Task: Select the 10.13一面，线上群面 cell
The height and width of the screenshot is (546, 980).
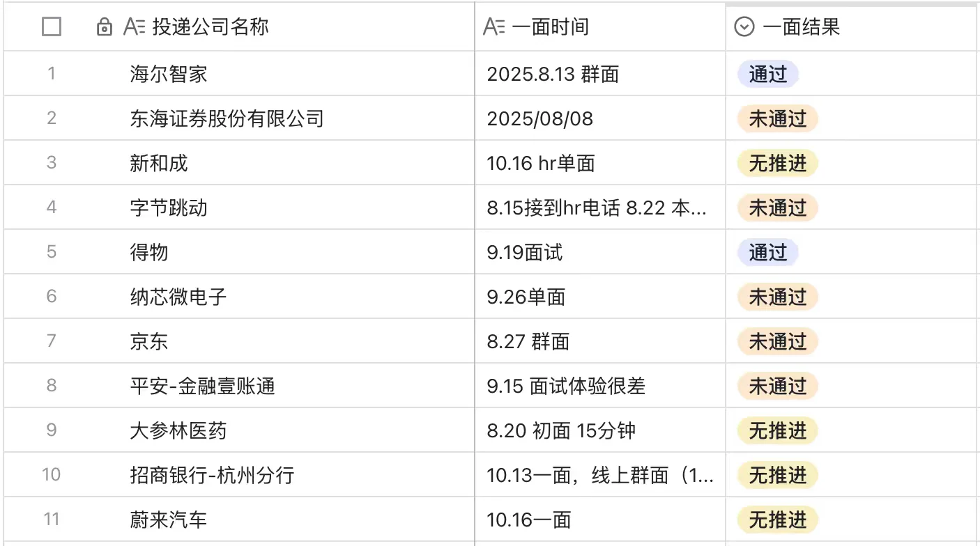Action: (600, 475)
